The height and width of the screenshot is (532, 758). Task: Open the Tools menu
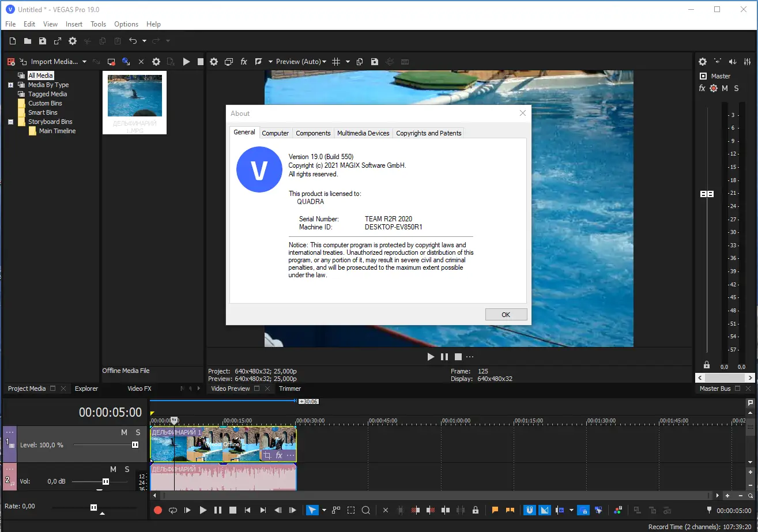(98, 24)
